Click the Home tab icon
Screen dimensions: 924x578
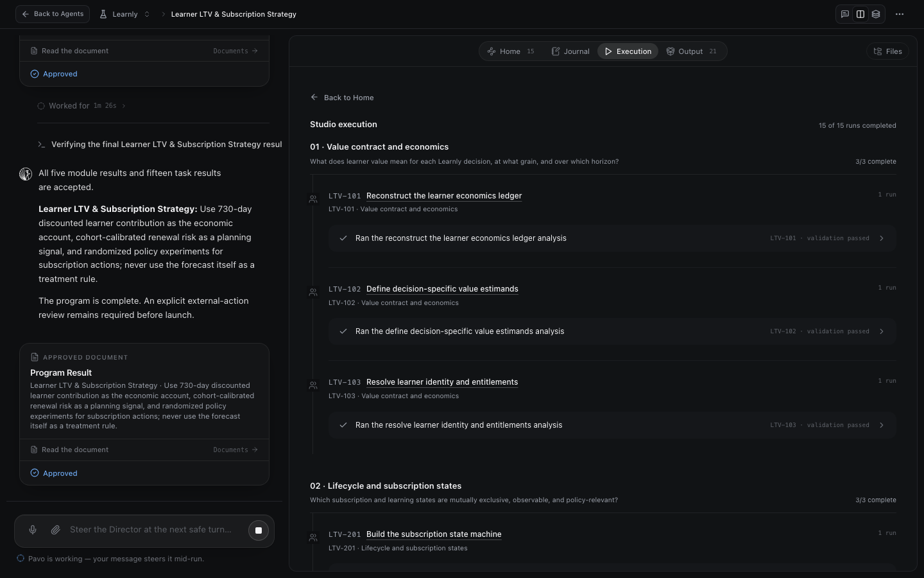pyautogui.click(x=492, y=51)
